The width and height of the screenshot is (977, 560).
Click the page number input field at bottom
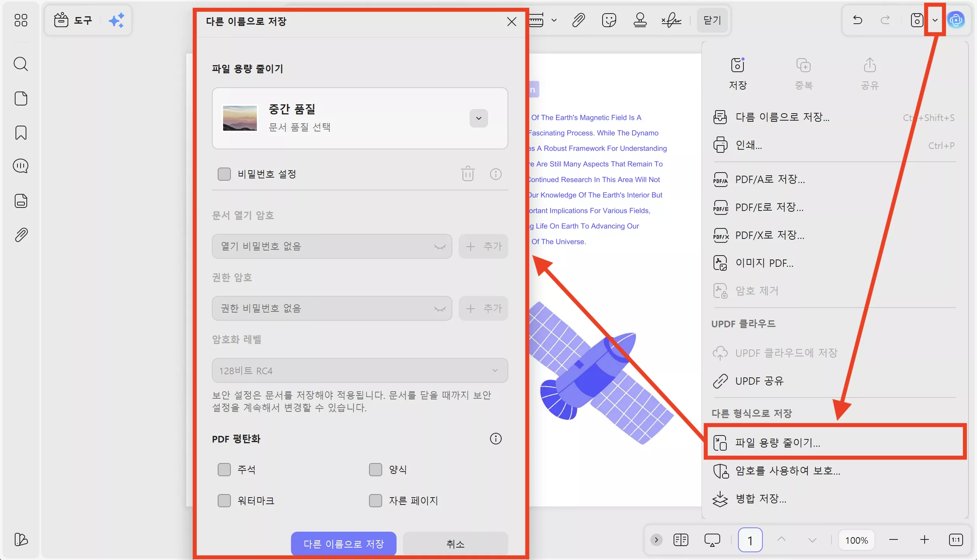(x=750, y=539)
